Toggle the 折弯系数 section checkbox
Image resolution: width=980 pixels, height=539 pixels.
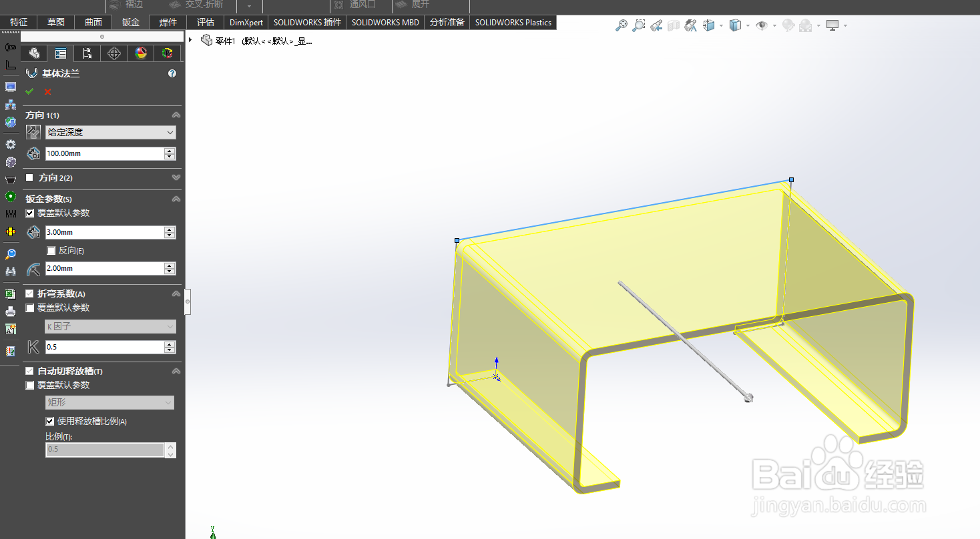pyautogui.click(x=29, y=294)
